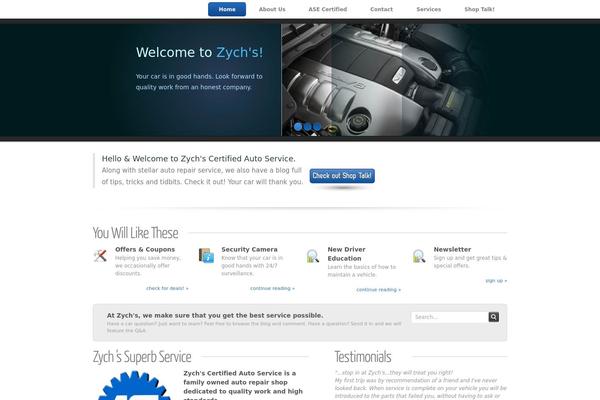600x400 pixels.
Task: Open ASE Certified page
Action: (328, 9)
